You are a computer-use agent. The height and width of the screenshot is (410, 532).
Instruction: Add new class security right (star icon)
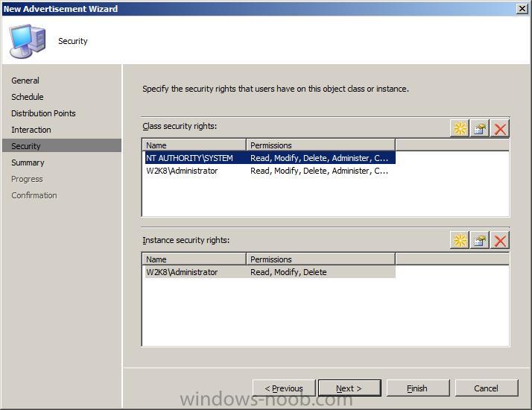460,128
